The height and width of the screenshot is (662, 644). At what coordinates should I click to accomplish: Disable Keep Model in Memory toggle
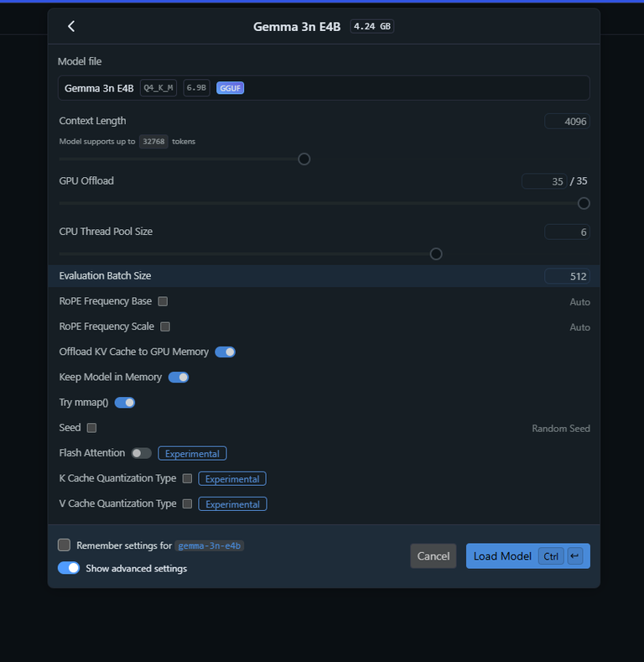pyautogui.click(x=179, y=378)
